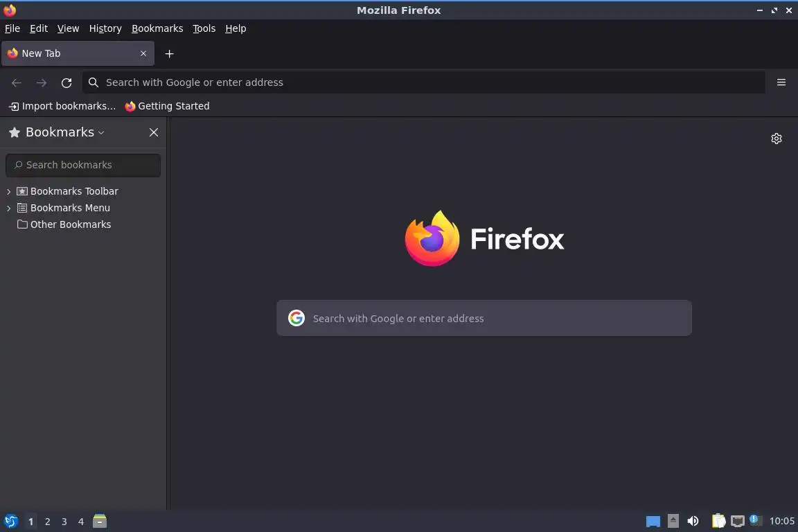
Task: Open the file manager taskbar icon
Action: (100, 521)
